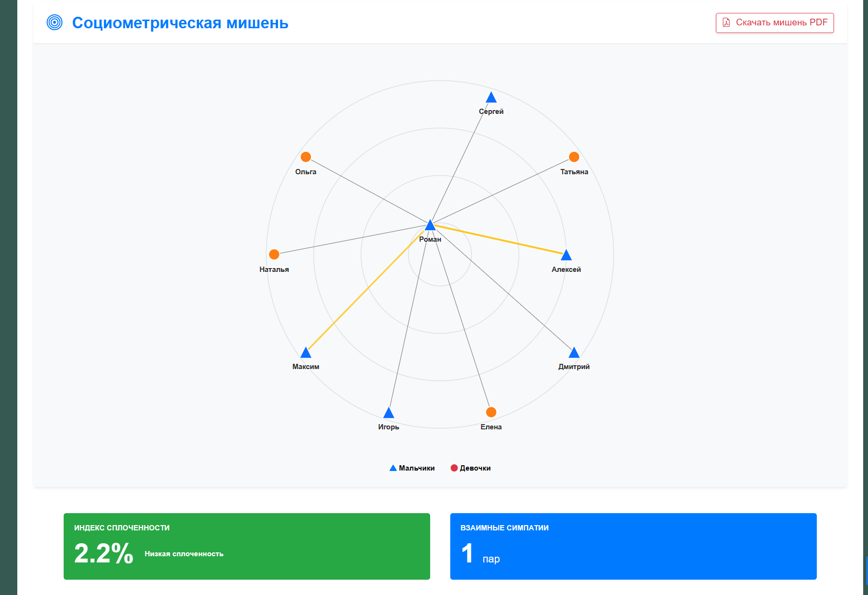The image size is (868, 595).
Task: Click the Алексей triangle marker
Action: click(566, 255)
